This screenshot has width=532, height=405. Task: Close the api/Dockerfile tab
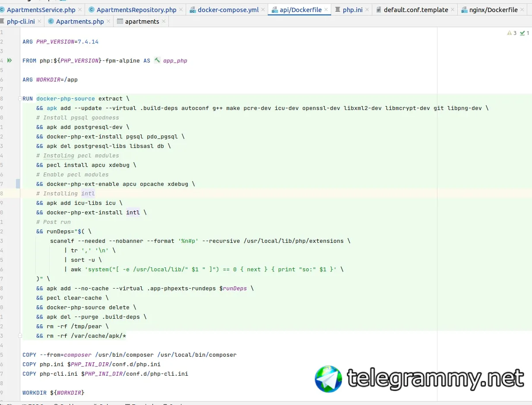pos(326,10)
